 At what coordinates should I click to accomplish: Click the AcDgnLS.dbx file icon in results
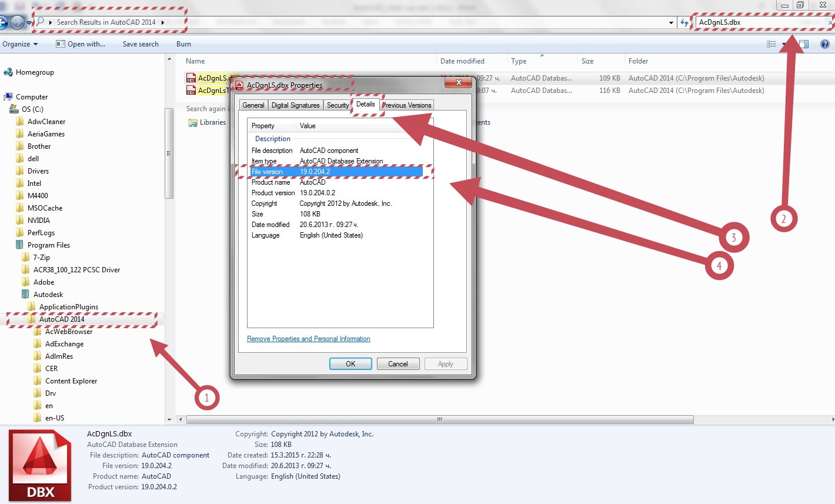(x=191, y=78)
